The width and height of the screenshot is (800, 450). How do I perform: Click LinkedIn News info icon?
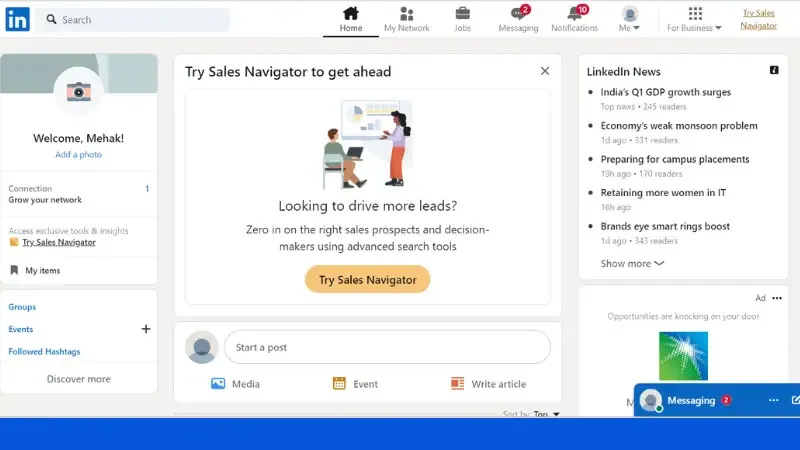tap(774, 70)
